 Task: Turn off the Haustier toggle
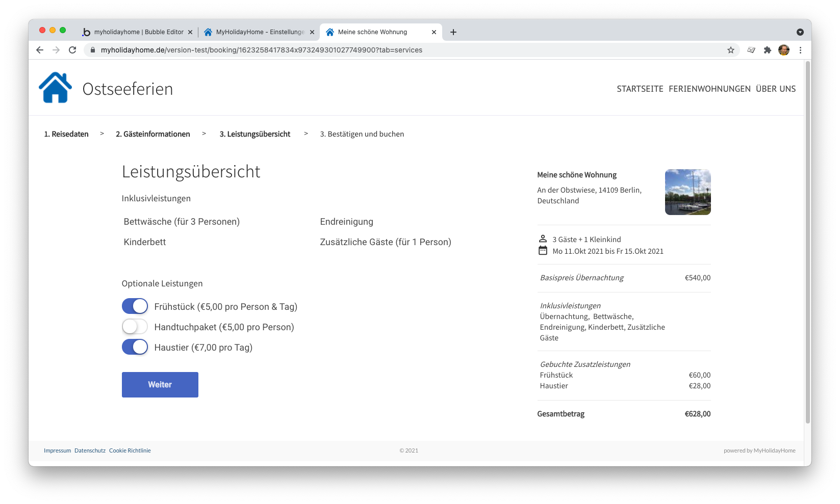(x=135, y=347)
